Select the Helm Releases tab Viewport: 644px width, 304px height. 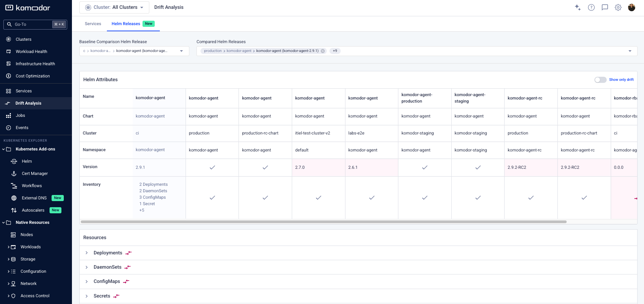pyautogui.click(x=133, y=24)
